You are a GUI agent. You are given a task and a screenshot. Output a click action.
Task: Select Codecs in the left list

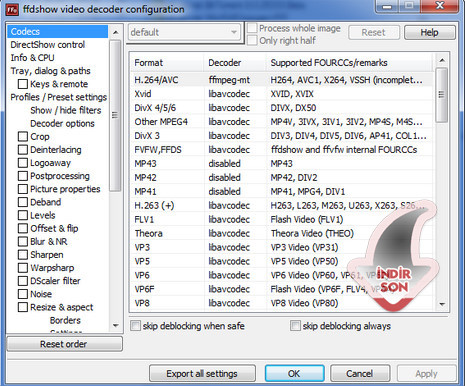(x=58, y=31)
